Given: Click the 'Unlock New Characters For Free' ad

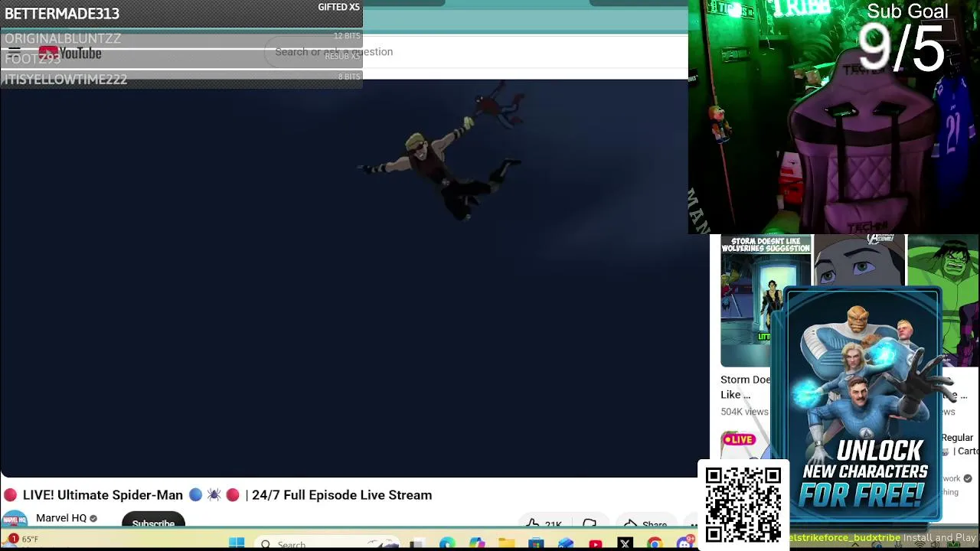Looking at the screenshot, I should point(864,406).
